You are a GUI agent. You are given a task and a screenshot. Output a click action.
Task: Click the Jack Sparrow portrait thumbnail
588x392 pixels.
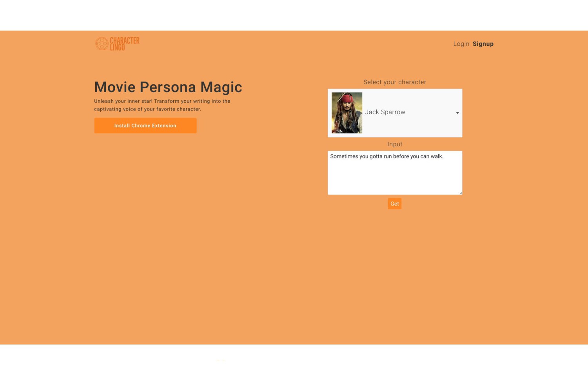[347, 113]
